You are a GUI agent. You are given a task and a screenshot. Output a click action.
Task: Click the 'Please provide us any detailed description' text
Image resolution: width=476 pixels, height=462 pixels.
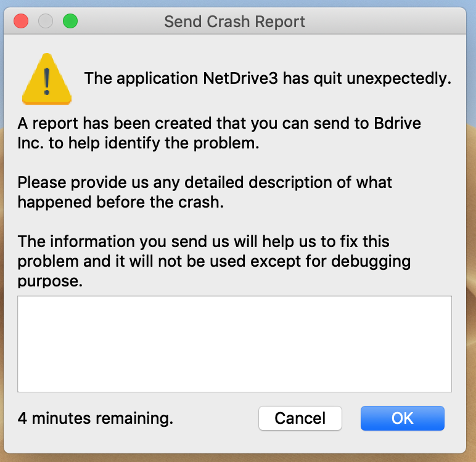tap(205, 182)
